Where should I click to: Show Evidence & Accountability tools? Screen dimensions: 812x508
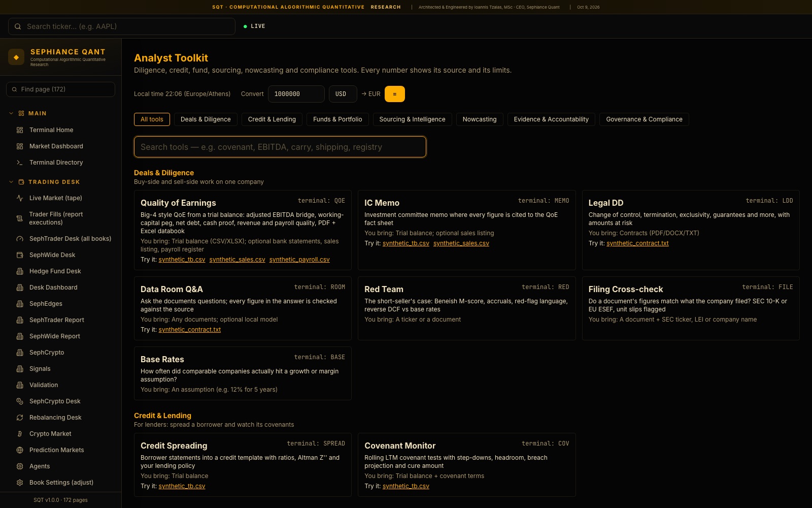[551, 119]
